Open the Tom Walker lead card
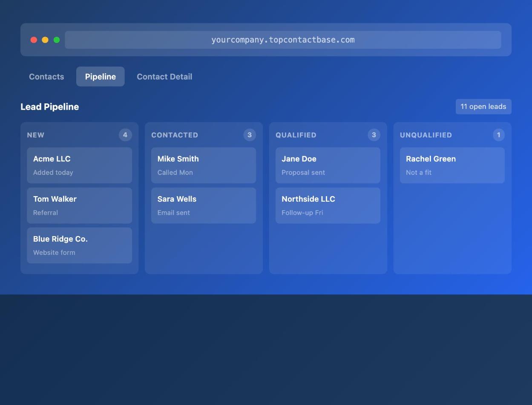The width and height of the screenshot is (532, 405). (x=80, y=205)
